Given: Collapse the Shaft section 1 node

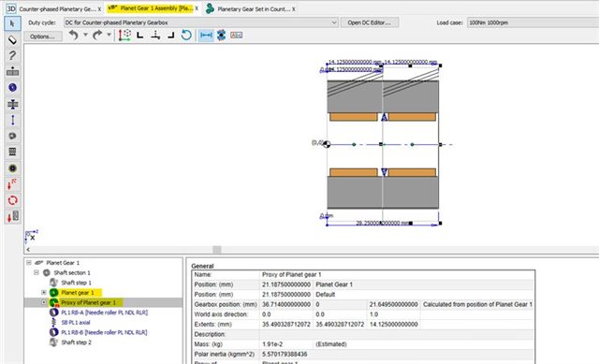Looking at the screenshot, I should (x=37, y=272).
